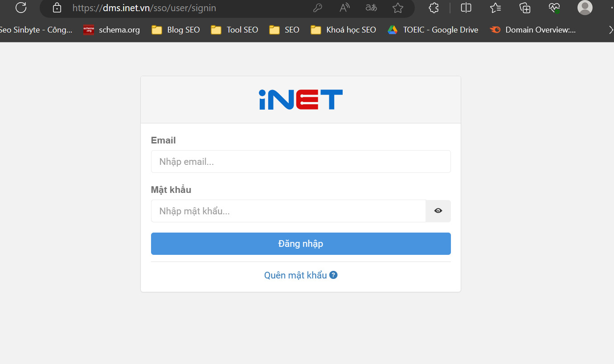
Task: Bookmark this page with the star
Action: pyautogui.click(x=397, y=8)
